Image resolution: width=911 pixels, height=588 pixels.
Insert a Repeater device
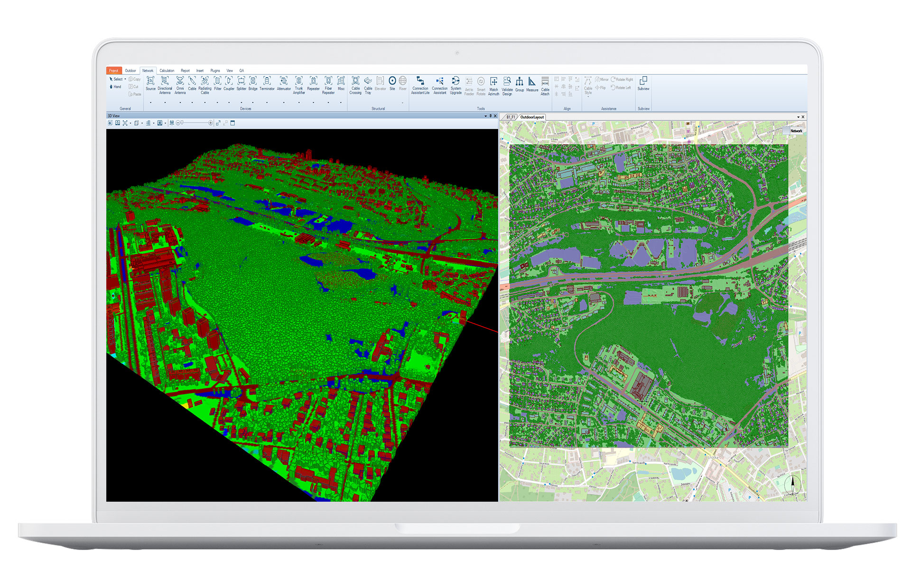coord(313,83)
